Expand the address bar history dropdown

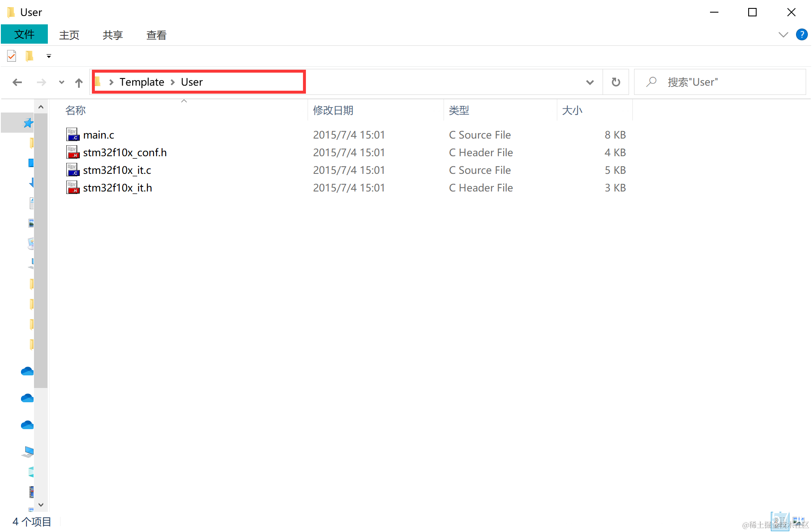point(590,82)
